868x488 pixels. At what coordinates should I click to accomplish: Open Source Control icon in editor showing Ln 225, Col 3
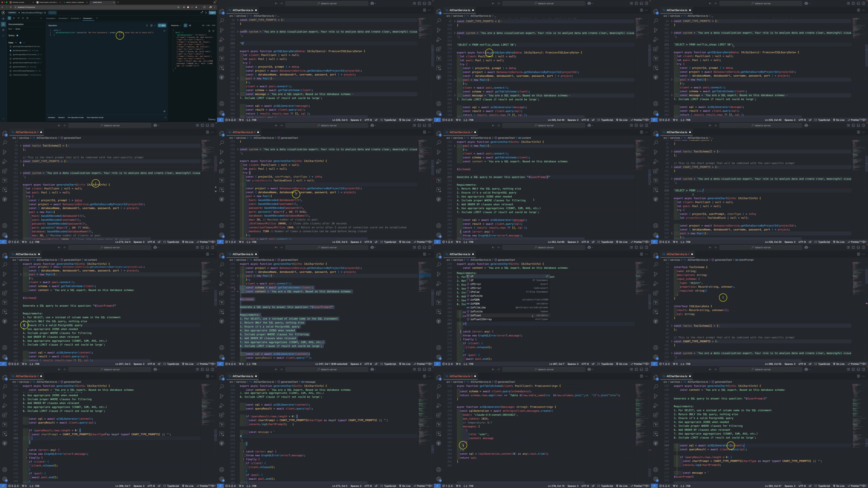click(222, 30)
